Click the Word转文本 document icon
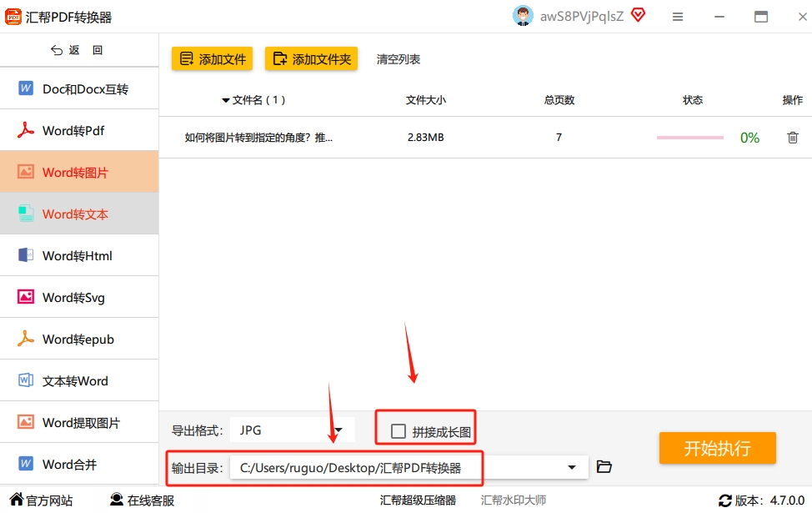Screen dimensions: 812x513 [25, 214]
